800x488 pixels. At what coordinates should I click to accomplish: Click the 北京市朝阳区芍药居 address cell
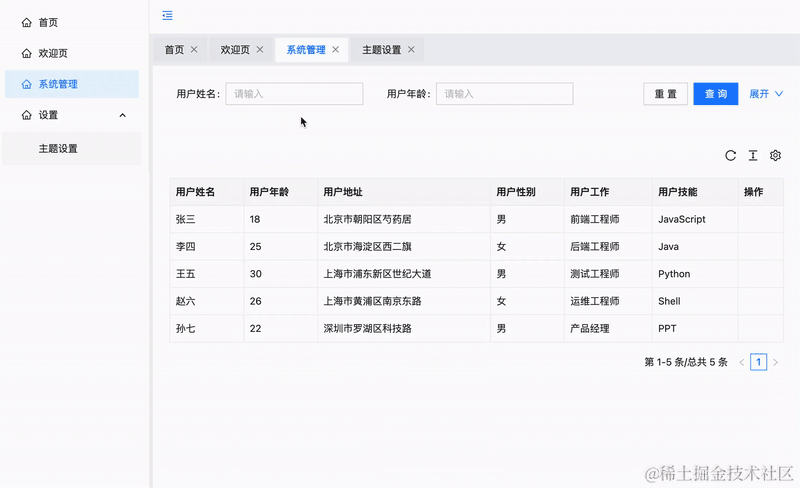point(404,219)
